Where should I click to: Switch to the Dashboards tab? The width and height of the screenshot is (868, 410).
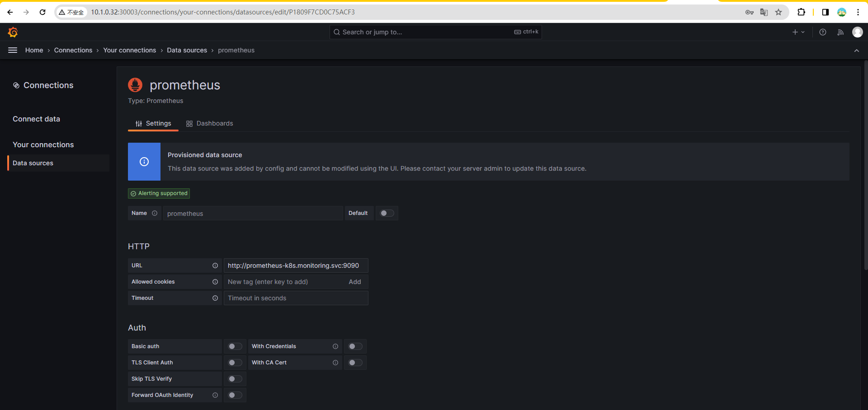coord(210,124)
